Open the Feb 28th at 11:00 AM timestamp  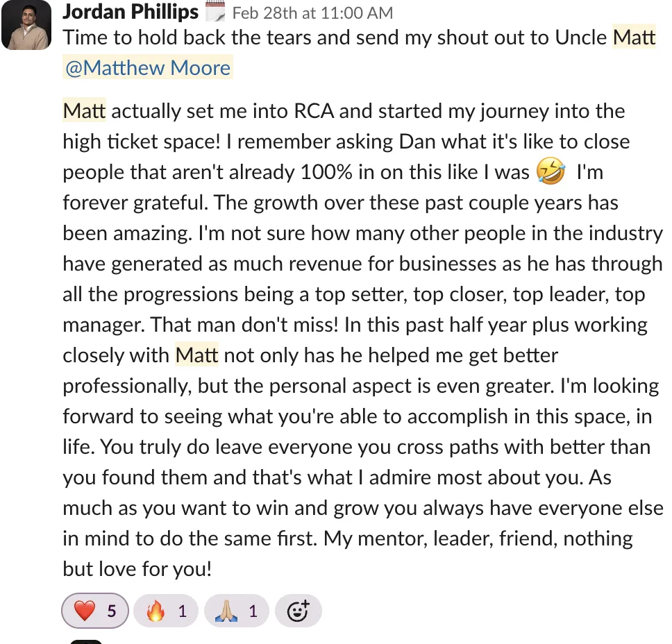click(x=312, y=13)
